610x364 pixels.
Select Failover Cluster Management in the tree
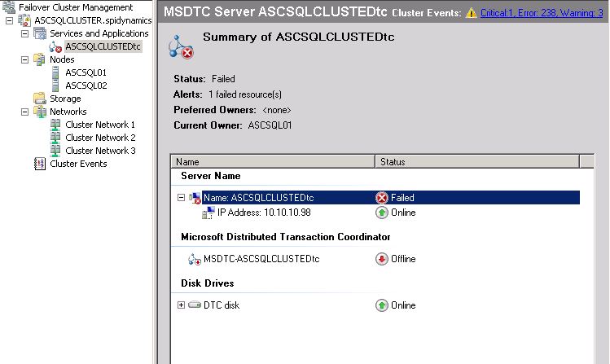(76, 7)
